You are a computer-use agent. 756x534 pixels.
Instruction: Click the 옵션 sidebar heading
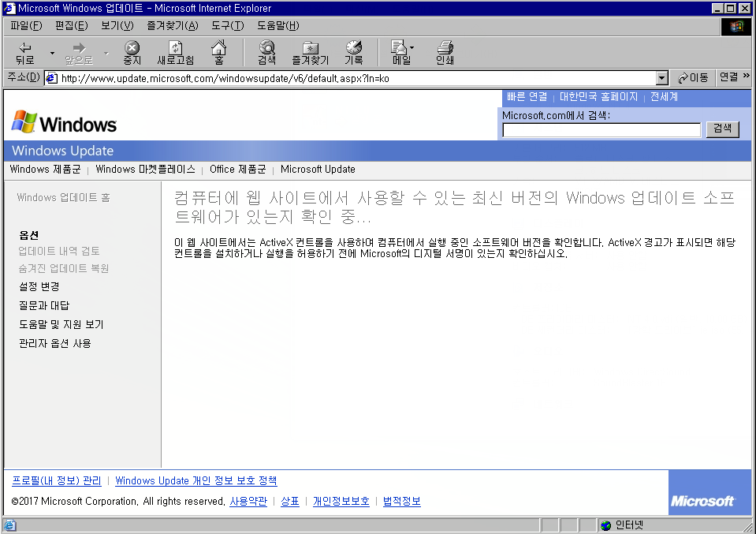[28, 235]
